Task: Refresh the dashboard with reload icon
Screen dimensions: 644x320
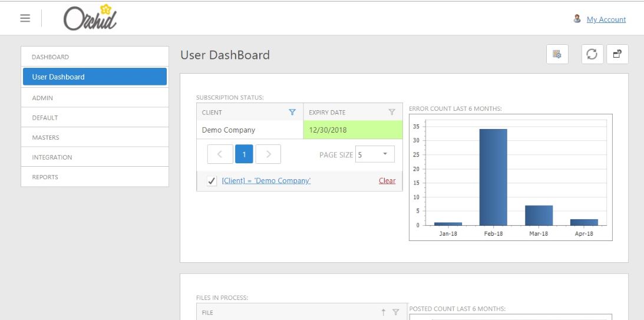Action: pos(592,55)
